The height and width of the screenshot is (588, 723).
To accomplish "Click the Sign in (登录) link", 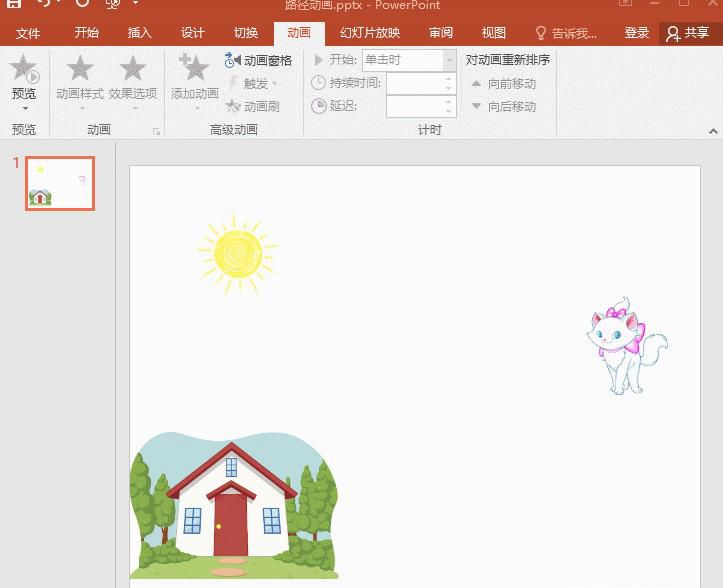I will coord(636,33).
